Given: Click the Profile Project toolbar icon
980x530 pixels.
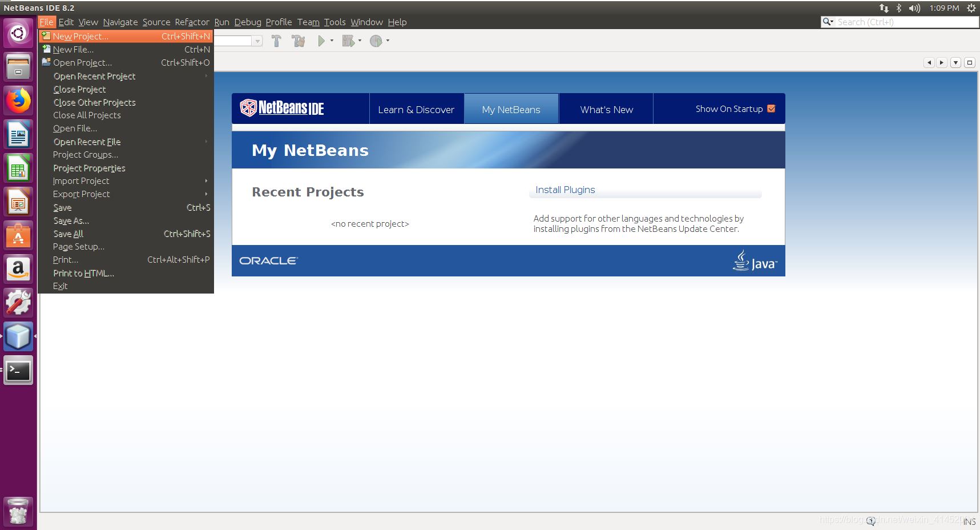Looking at the screenshot, I should coord(376,41).
